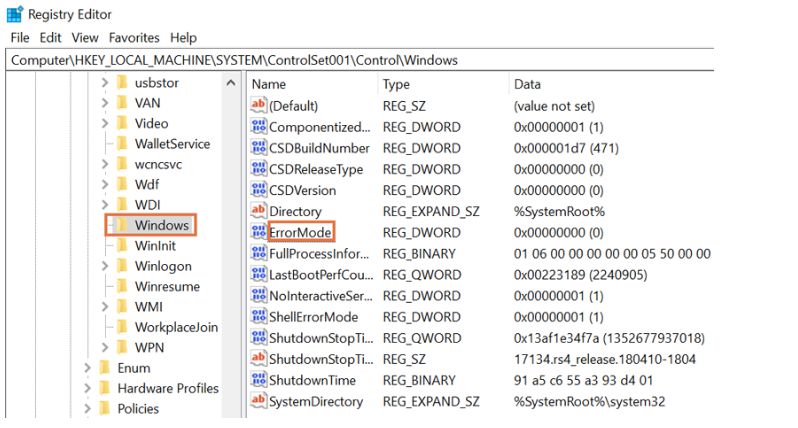Click the NoInteractiveSer... value icon
The width and height of the screenshot is (798, 428).
pos(259,295)
